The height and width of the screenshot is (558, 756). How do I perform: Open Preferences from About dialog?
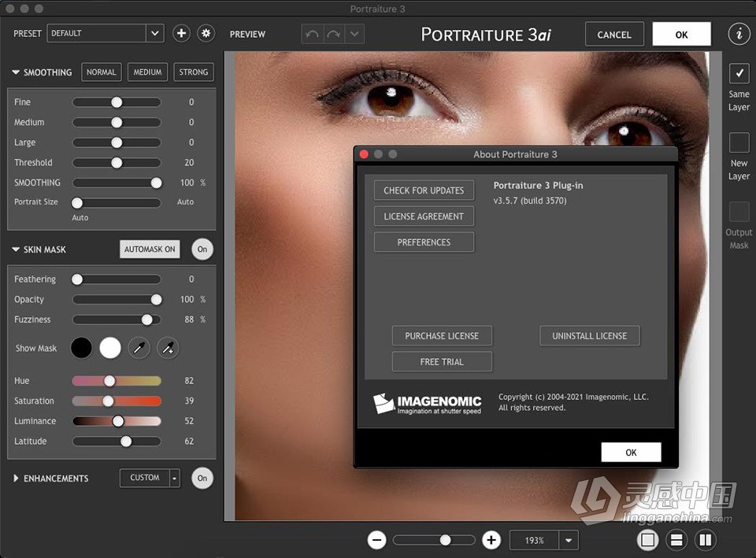coord(424,242)
